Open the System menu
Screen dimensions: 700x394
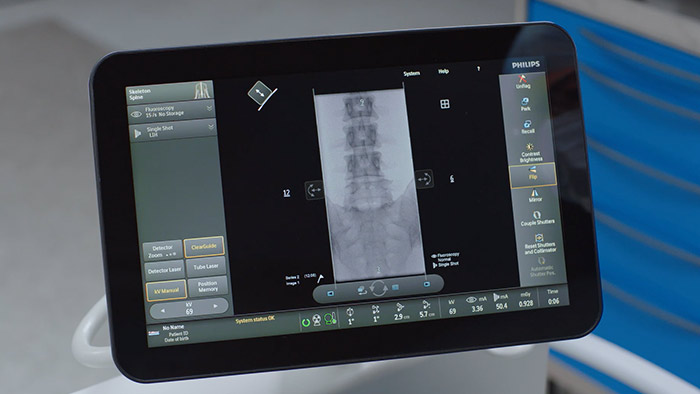411,73
